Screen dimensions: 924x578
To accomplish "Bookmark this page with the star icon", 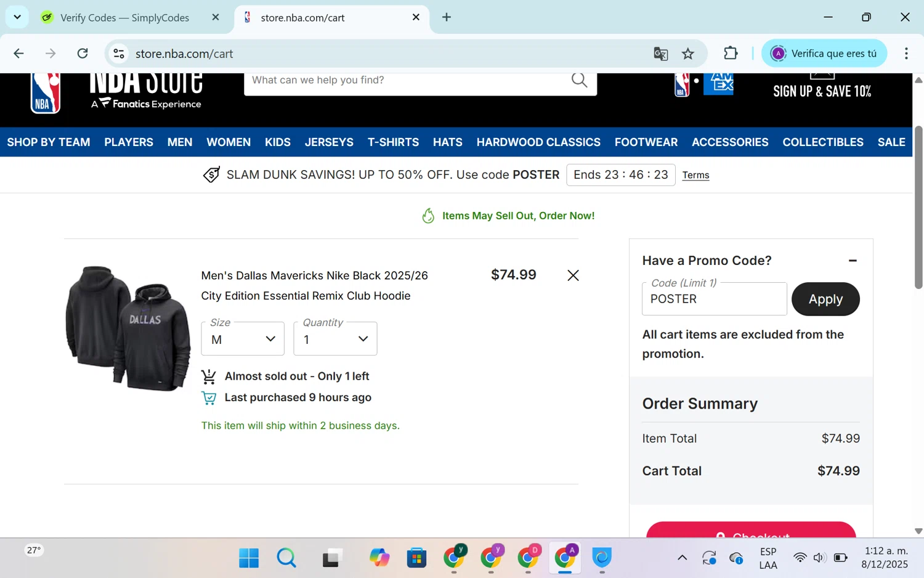I will (x=688, y=54).
